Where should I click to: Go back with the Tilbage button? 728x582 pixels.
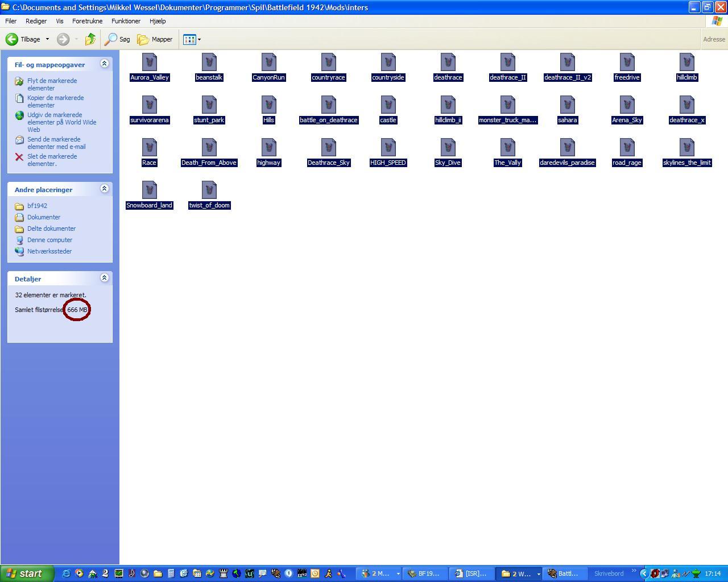[x=23, y=39]
